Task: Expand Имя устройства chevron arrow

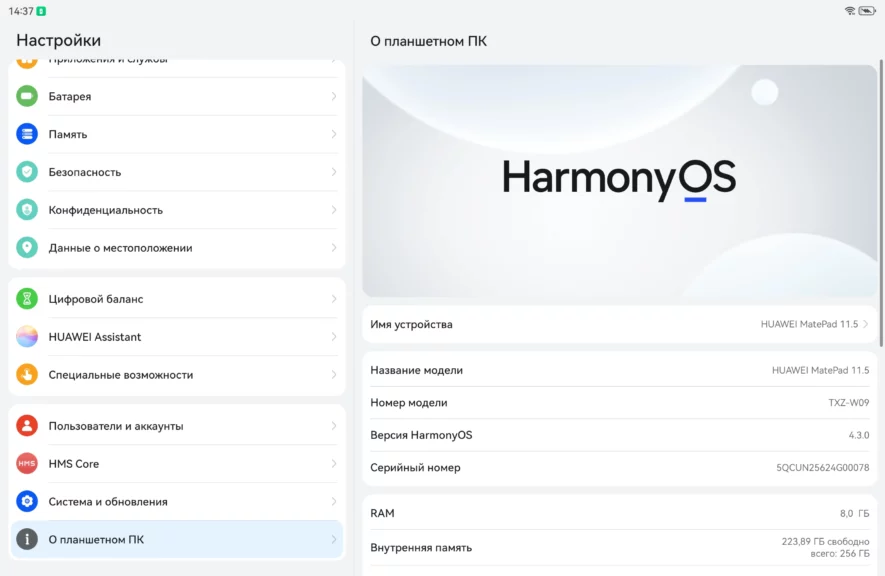Action: [x=865, y=324]
